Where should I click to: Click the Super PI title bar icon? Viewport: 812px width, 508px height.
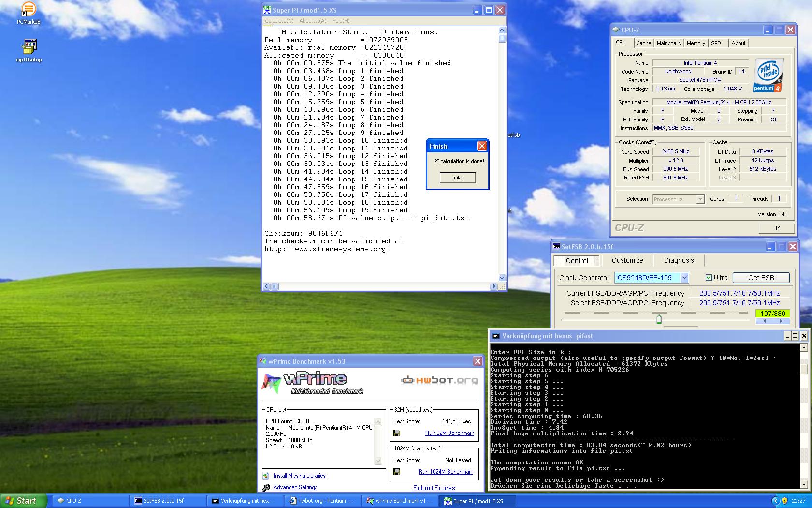[x=267, y=10]
